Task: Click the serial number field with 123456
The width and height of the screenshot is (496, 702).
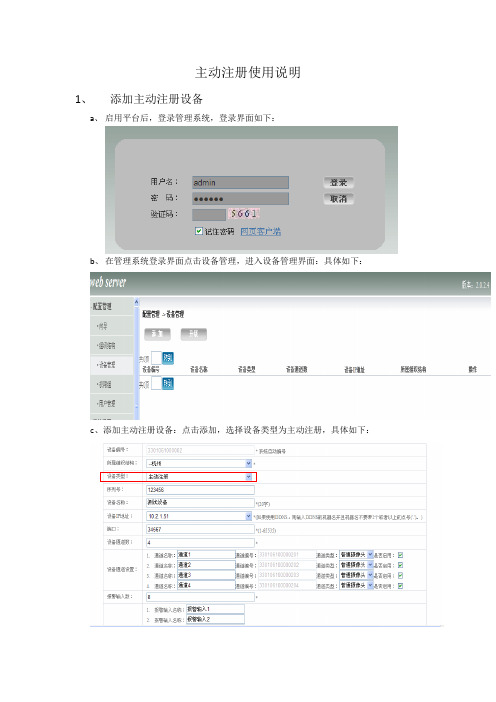Action: tap(200, 490)
